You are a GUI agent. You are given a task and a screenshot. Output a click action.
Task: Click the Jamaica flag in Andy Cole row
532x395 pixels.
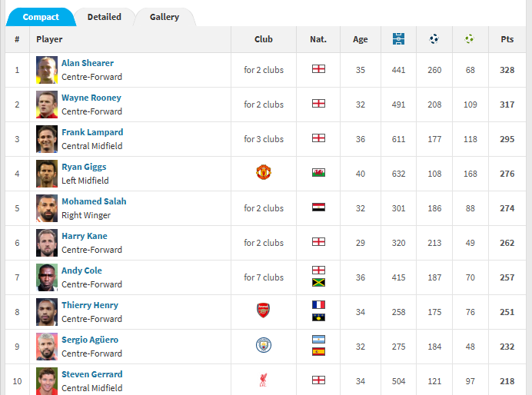click(318, 283)
